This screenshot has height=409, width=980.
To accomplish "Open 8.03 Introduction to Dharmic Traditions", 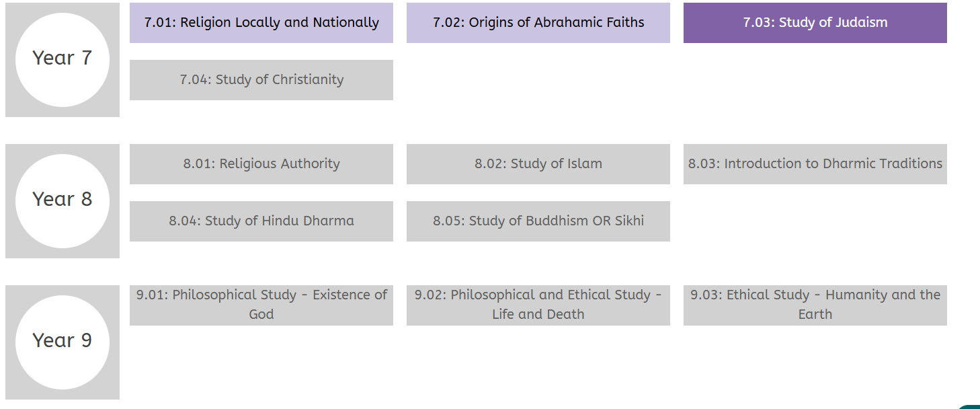I will (x=815, y=164).
